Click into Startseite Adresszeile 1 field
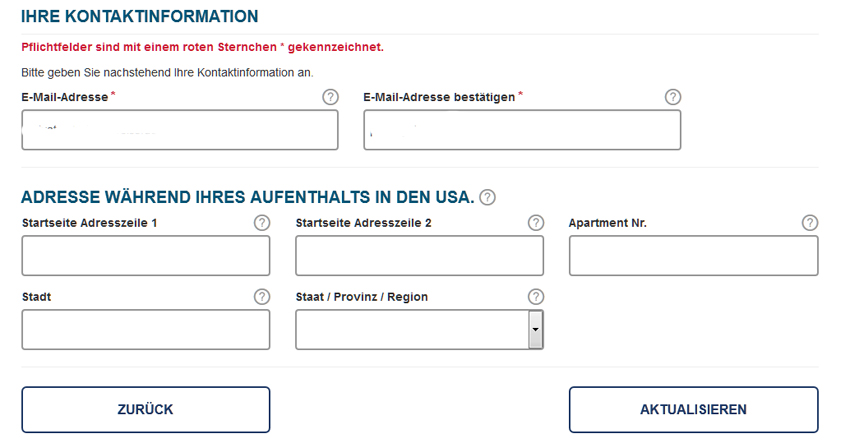 [146, 255]
